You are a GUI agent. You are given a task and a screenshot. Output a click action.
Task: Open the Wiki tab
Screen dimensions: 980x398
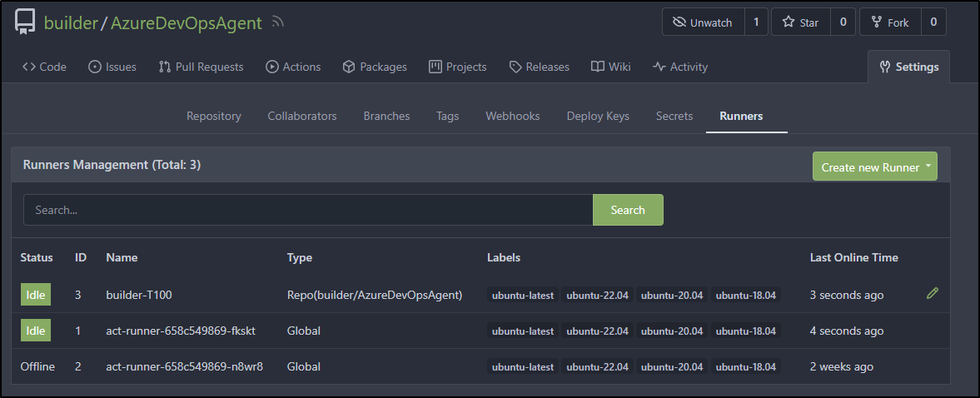coord(610,67)
